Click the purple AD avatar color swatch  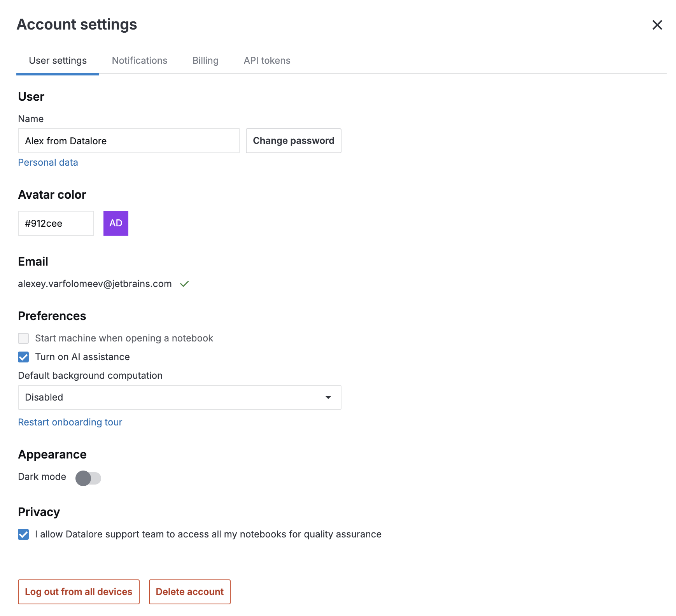tap(116, 223)
